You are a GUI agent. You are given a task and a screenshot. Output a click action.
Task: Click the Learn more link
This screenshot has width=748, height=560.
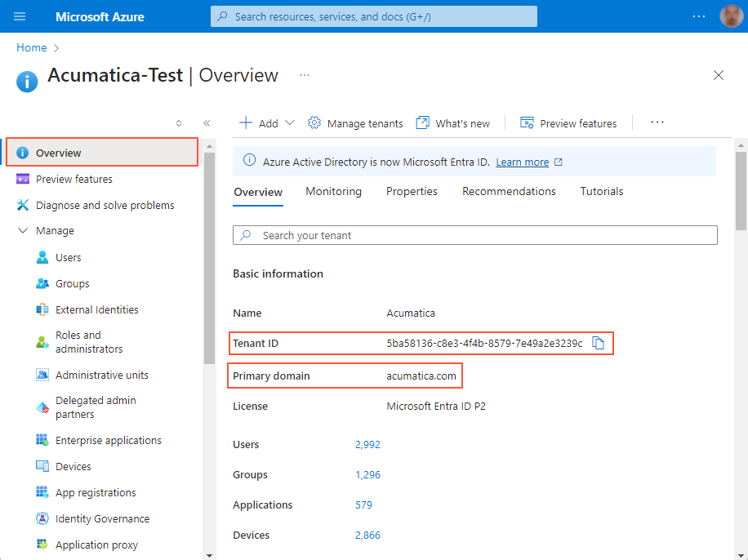(522, 162)
